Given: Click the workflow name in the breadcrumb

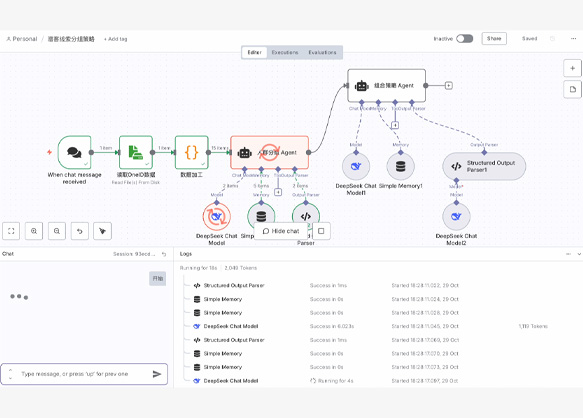Looking at the screenshot, I should pos(71,39).
